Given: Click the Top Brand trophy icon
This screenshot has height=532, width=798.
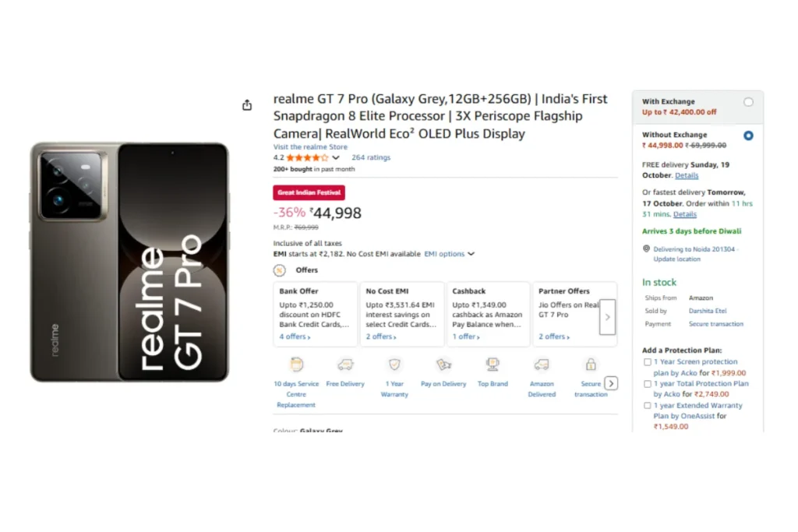Looking at the screenshot, I should click(x=493, y=365).
